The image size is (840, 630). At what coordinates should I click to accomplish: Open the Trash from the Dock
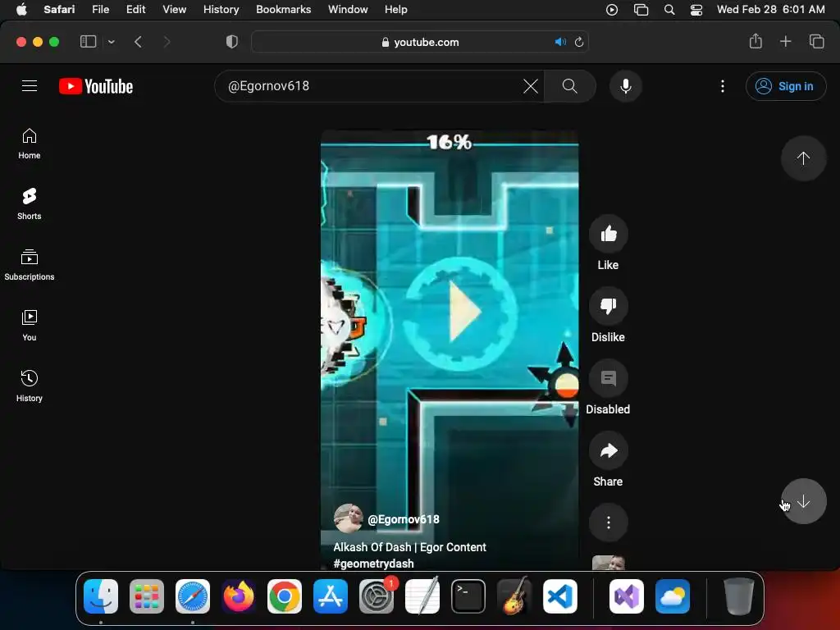click(739, 596)
